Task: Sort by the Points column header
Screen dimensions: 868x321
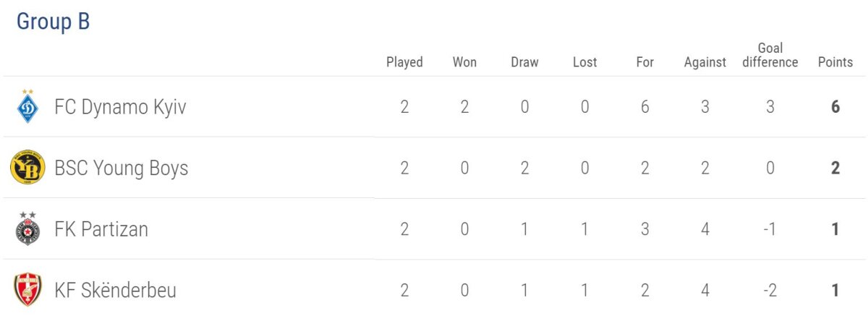Action: (835, 62)
